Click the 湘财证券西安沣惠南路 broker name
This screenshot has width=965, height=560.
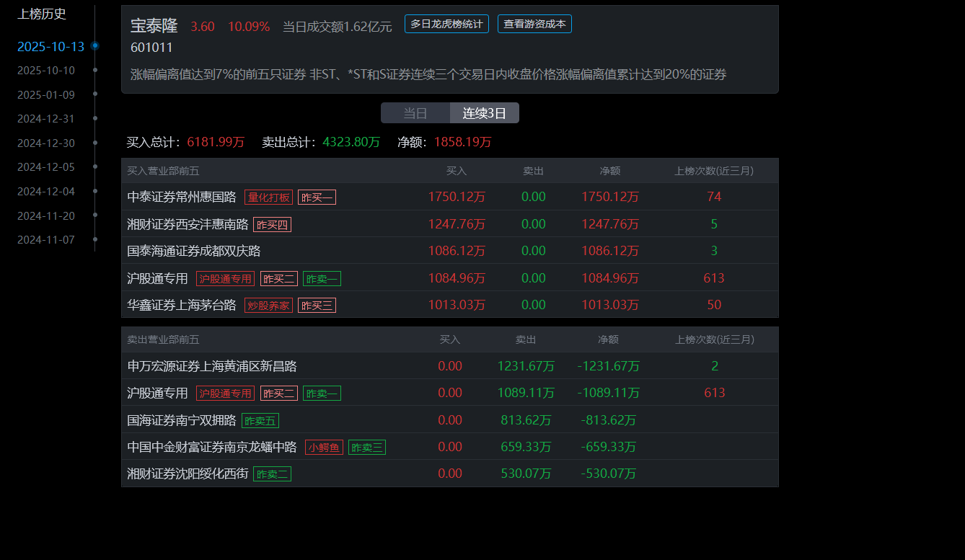pos(188,224)
